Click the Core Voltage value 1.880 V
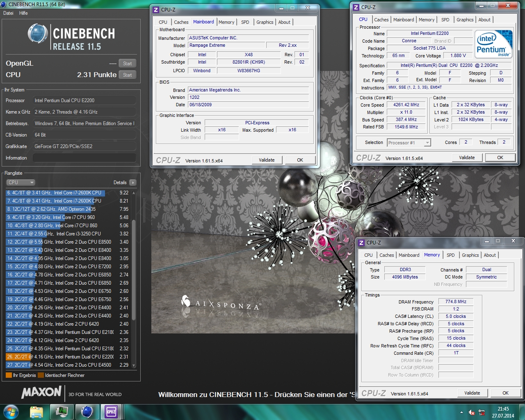This screenshot has height=420, width=525. (x=458, y=55)
